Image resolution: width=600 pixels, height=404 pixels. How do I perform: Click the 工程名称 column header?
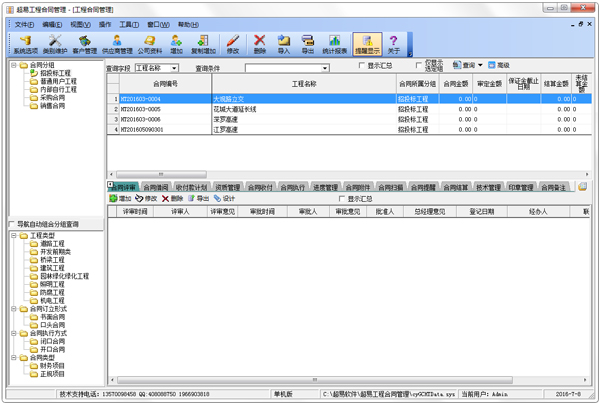click(304, 83)
